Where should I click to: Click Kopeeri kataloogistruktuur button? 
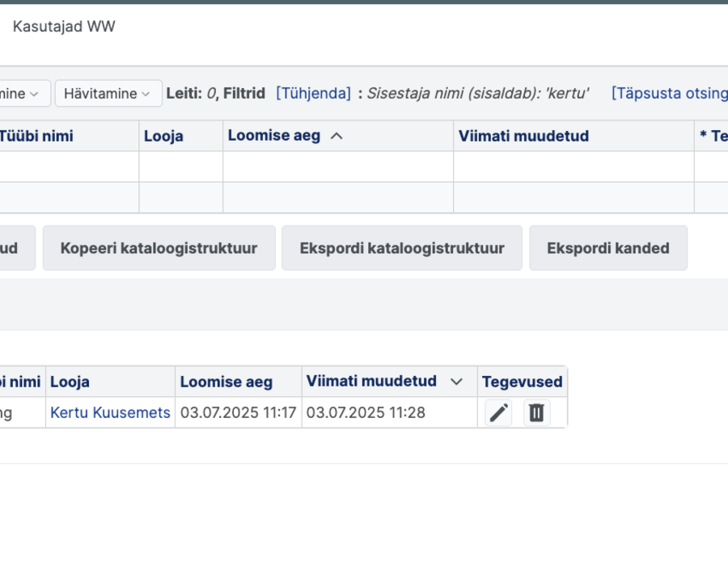point(159,248)
